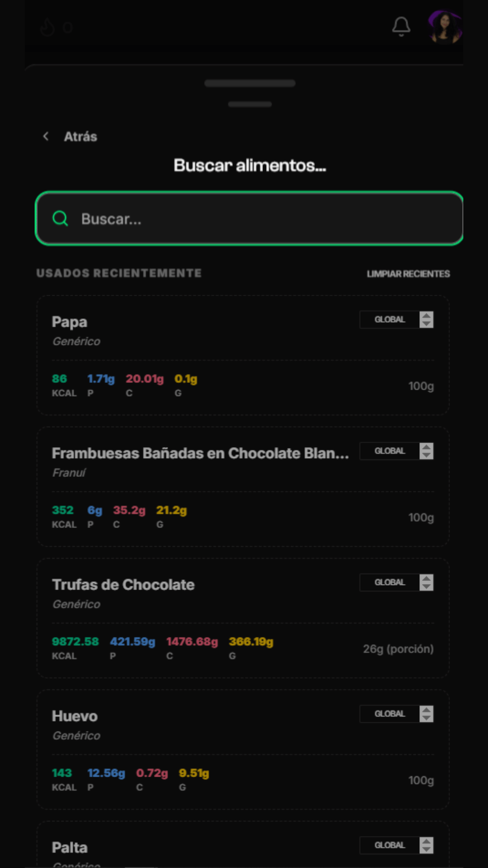Click stepper arrows on Frambuesas card
The image size is (488, 868).
coord(426,451)
